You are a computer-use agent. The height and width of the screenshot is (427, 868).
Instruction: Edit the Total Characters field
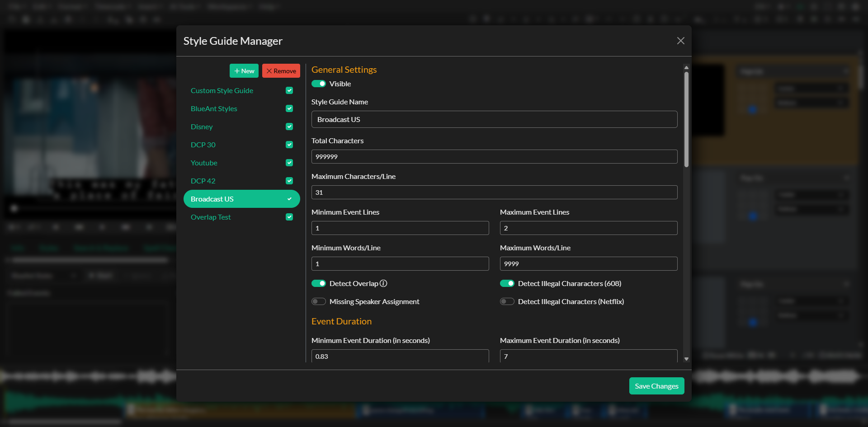[494, 156]
